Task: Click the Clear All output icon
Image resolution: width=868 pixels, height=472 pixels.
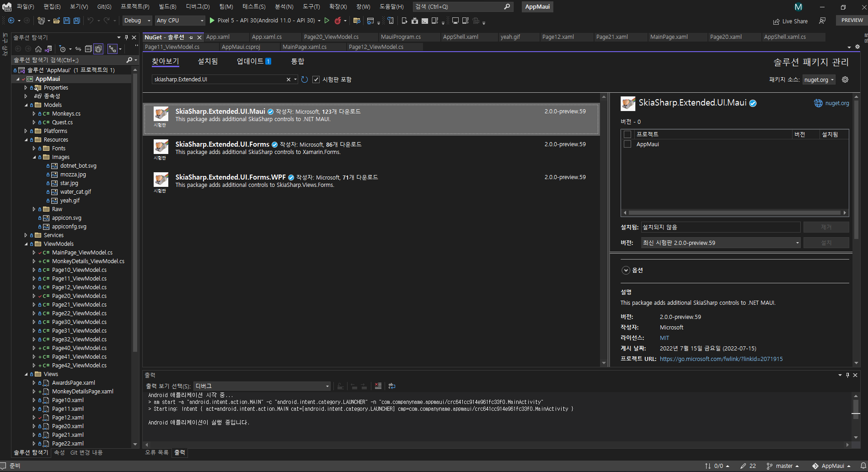Action: pyautogui.click(x=378, y=386)
